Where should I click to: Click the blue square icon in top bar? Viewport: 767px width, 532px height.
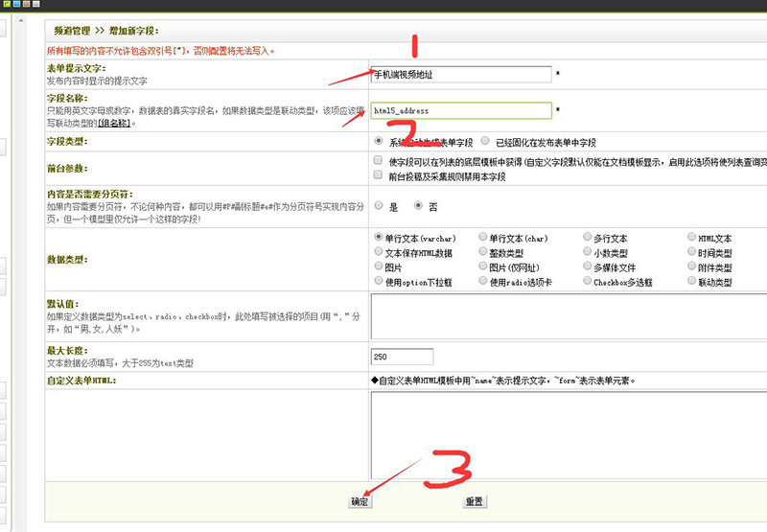point(15,4)
